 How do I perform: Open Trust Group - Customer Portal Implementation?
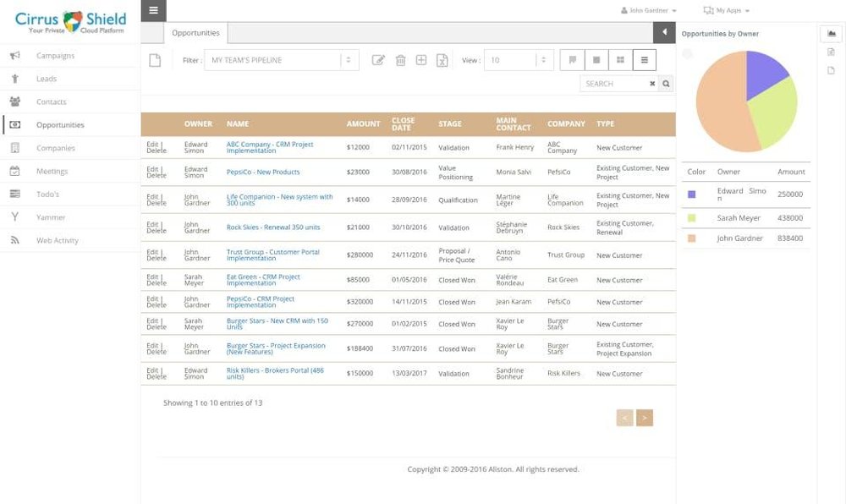[273, 255]
